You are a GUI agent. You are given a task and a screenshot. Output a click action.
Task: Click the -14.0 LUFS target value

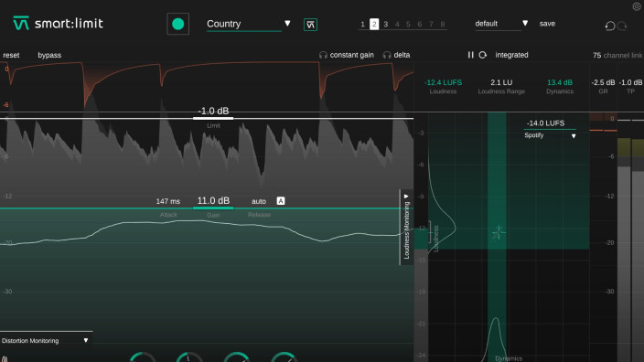coord(545,123)
